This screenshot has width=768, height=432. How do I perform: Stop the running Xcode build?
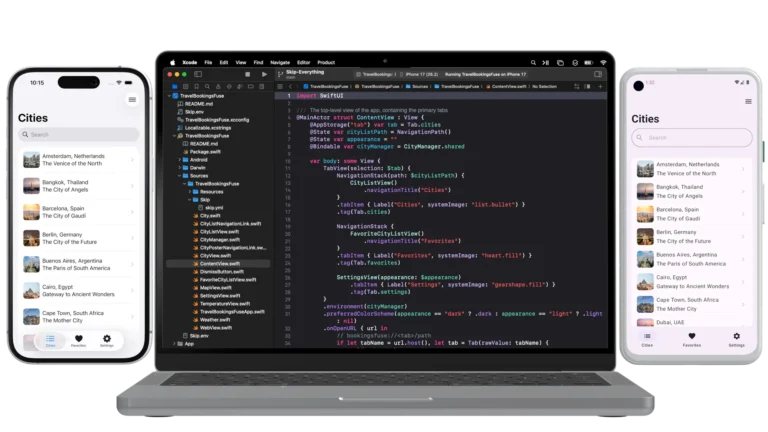(247, 74)
